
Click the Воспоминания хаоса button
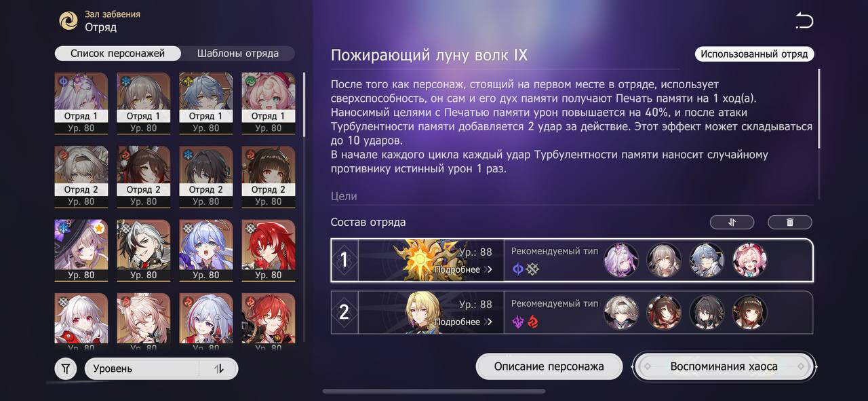tap(724, 366)
